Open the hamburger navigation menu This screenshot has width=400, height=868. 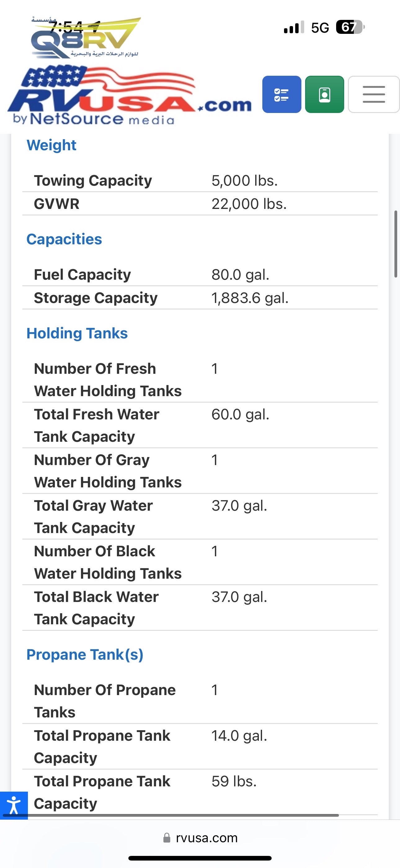click(x=373, y=94)
